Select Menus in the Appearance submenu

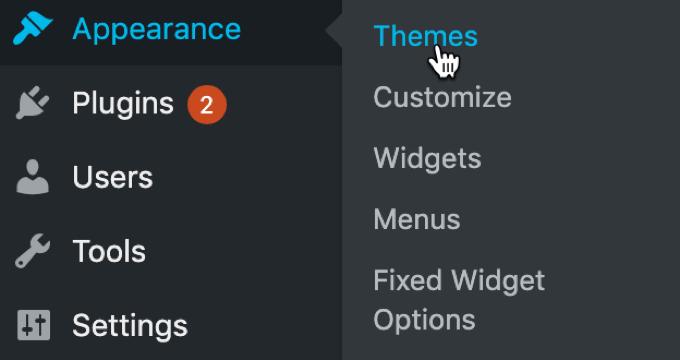(417, 219)
